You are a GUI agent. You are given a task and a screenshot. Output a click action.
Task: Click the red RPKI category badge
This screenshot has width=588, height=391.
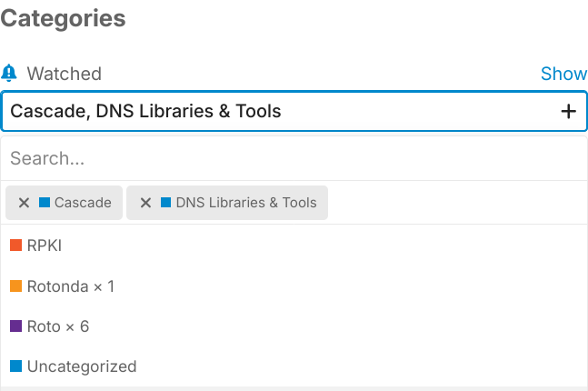15,246
